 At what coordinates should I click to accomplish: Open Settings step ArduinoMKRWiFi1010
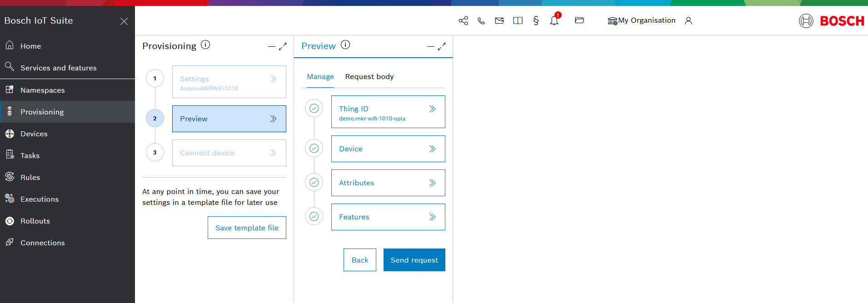click(229, 82)
